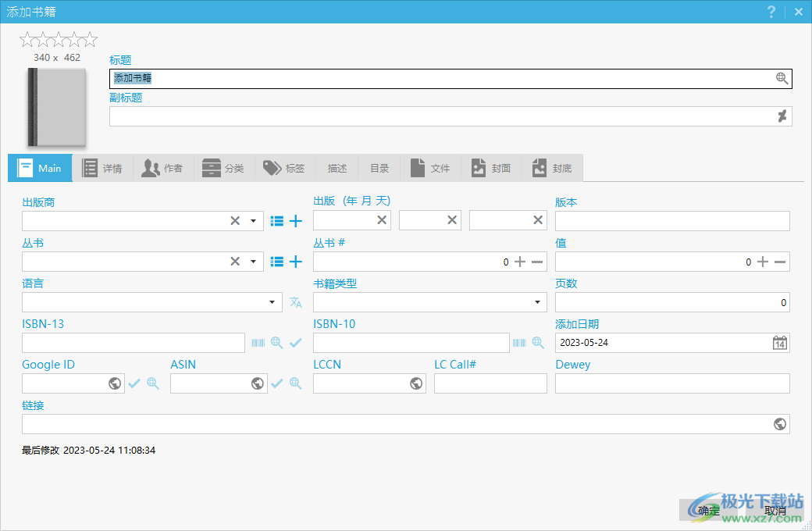Switch to the 作者 tab

pos(163,168)
